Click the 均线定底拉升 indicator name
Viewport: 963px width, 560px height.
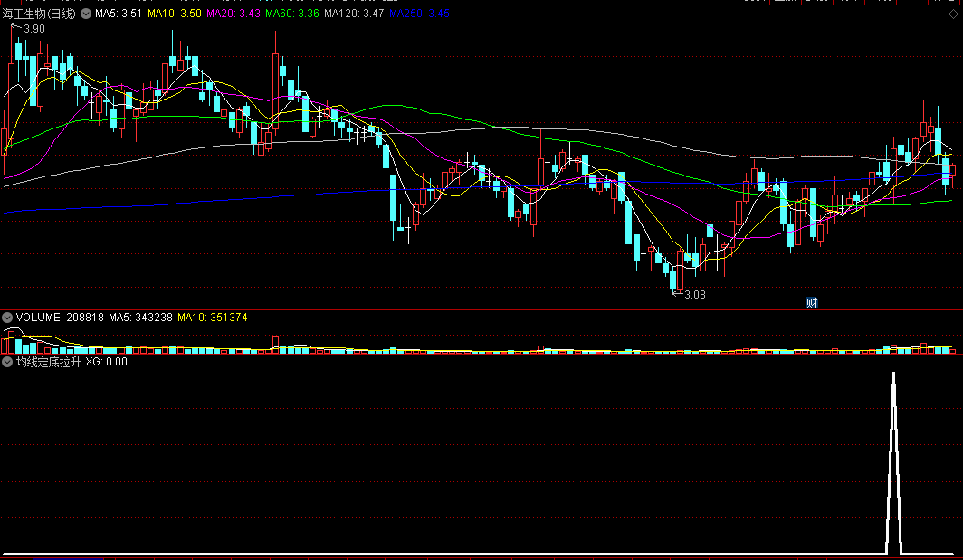pyautogui.click(x=49, y=362)
